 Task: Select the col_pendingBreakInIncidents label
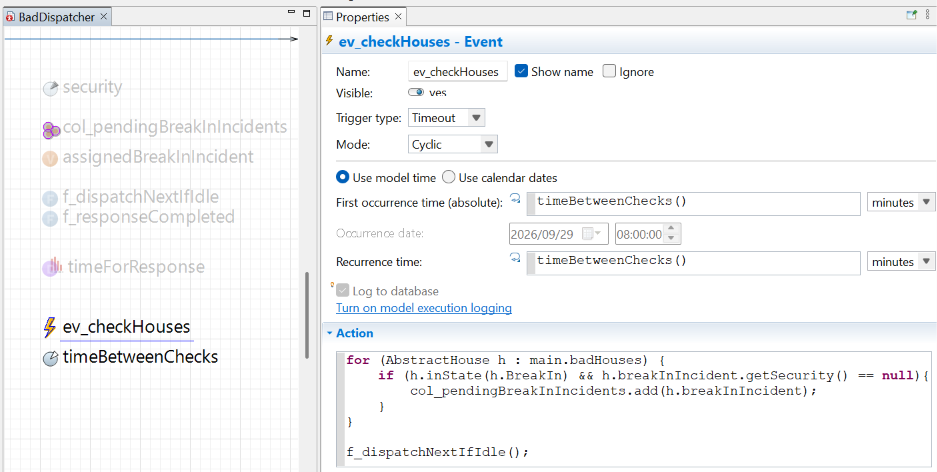tap(174, 127)
